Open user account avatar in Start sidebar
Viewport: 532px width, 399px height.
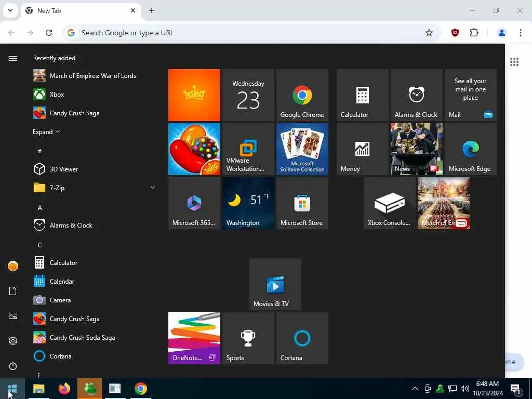pos(13,266)
